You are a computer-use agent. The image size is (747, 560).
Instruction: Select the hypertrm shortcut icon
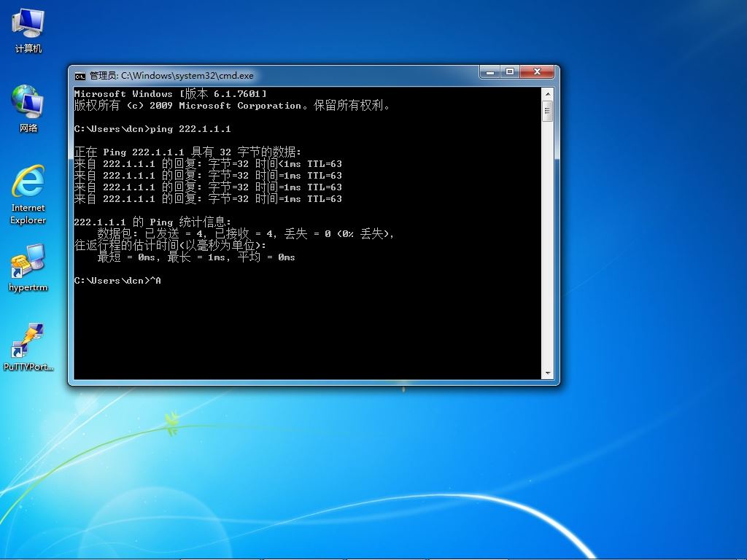[x=28, y=268]
